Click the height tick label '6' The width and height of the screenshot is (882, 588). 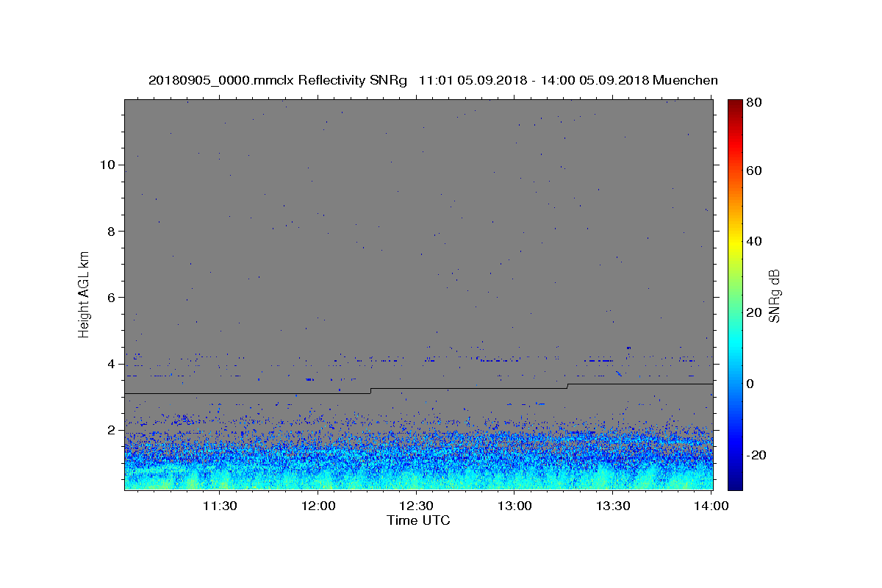click(x=112, y=297)
